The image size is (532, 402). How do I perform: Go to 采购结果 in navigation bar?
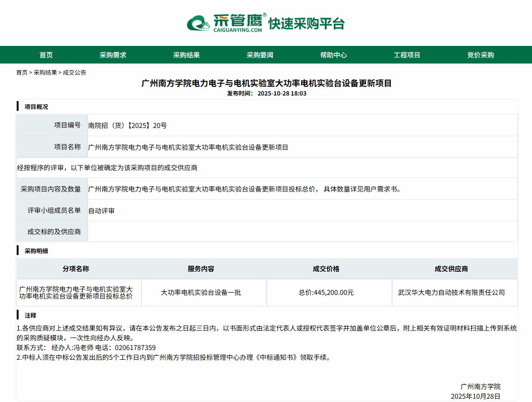coord(187,55)
